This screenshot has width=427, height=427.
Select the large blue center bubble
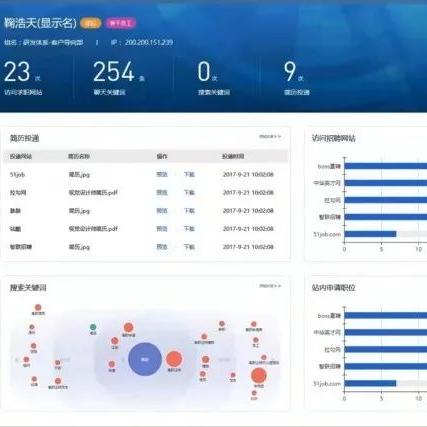click(145, 359)
